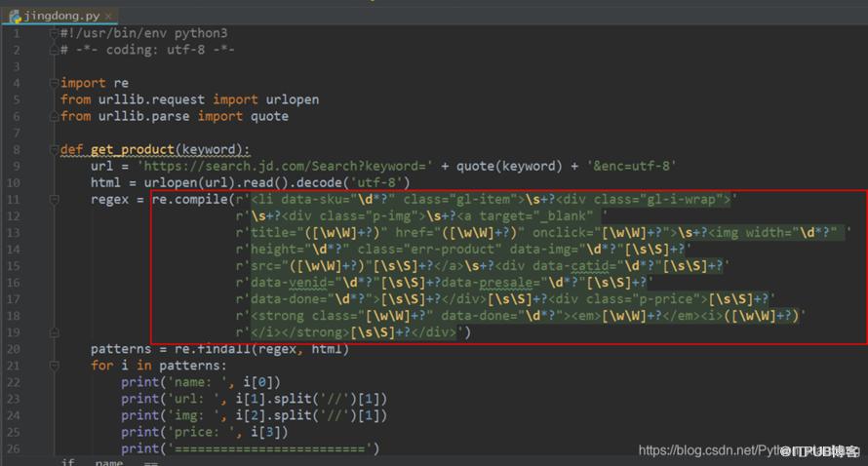Click 're.compile(' on line 11
868x466 pixels.
[193, 199]
